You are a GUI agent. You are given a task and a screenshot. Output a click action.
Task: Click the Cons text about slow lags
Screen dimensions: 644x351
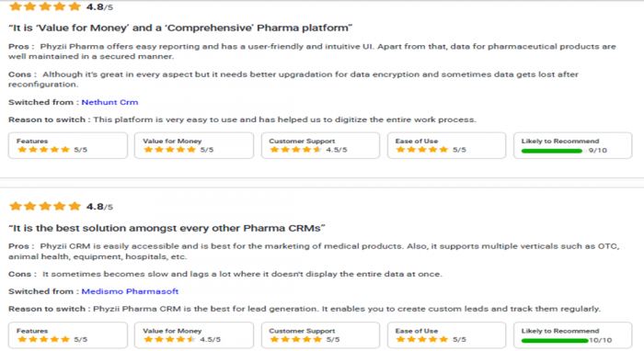point(225,274)
